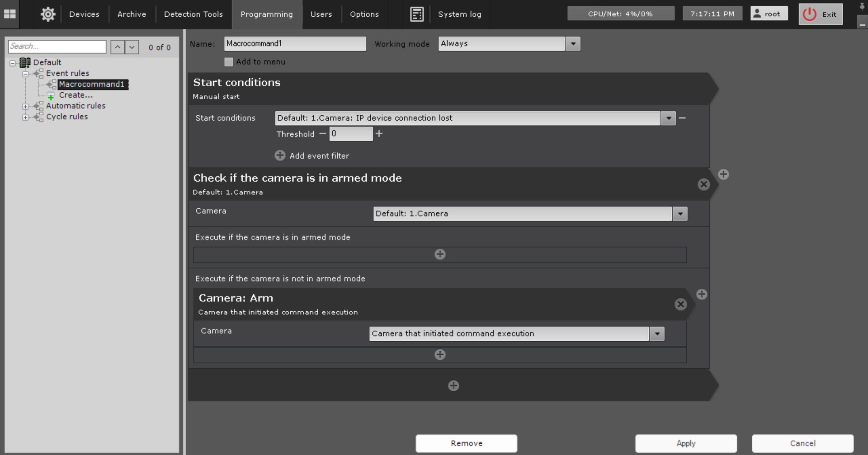Expand the Cycle rules tree node
This screenshot has width=868, height=455.
click(25, 117)
